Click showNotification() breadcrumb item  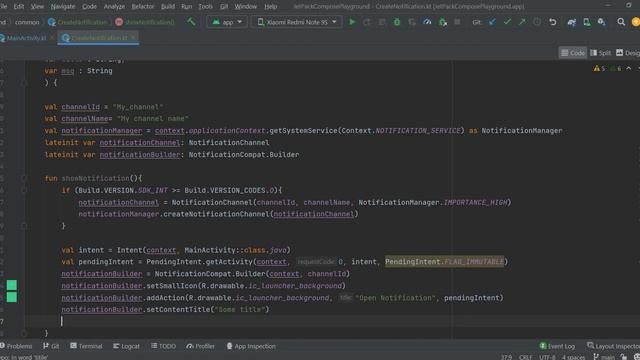pos(144,22)
